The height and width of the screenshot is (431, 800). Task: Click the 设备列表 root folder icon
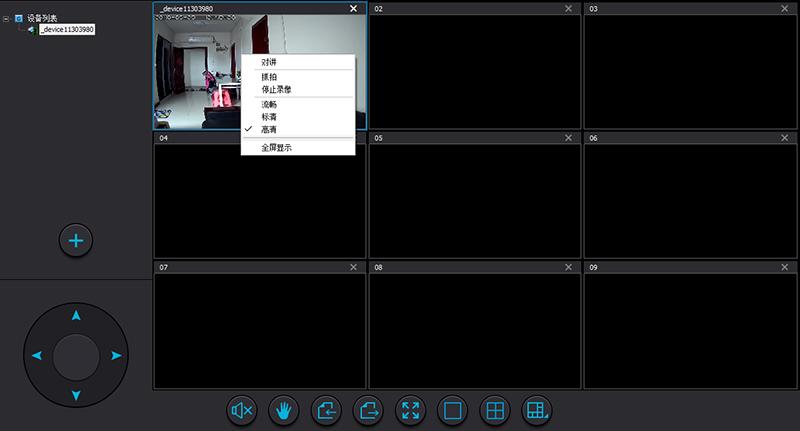pyautogui.click(x=19, y=18)
